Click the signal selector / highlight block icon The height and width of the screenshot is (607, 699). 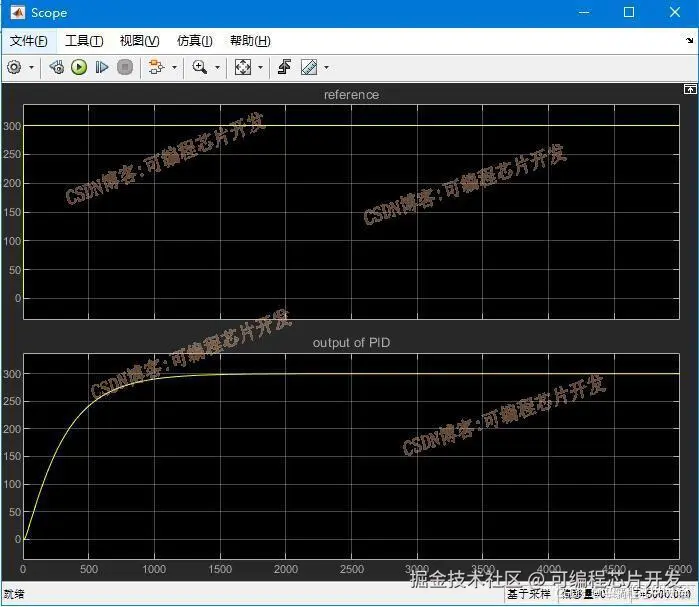click(x=156, y=67)
